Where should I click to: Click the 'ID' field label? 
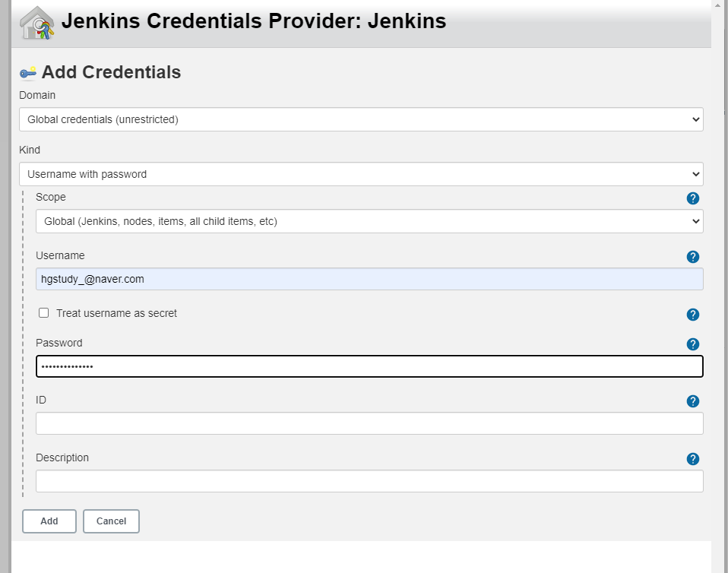click(x=41, y=400)
